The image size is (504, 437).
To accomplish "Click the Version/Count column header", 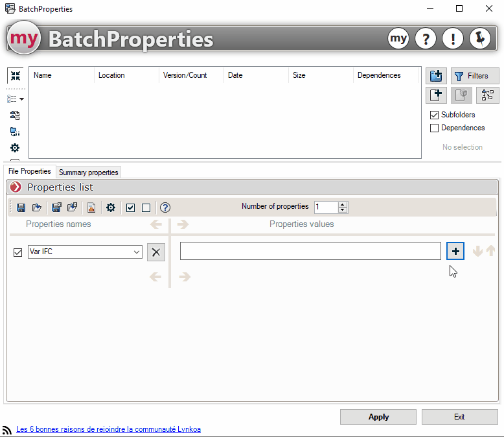I will pyautogui.click(x=191, y=75).
